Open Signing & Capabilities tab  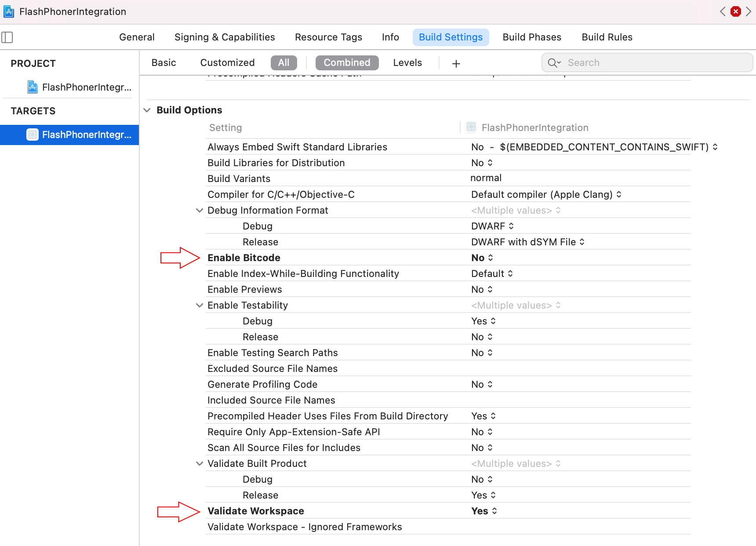click(225, 37)
